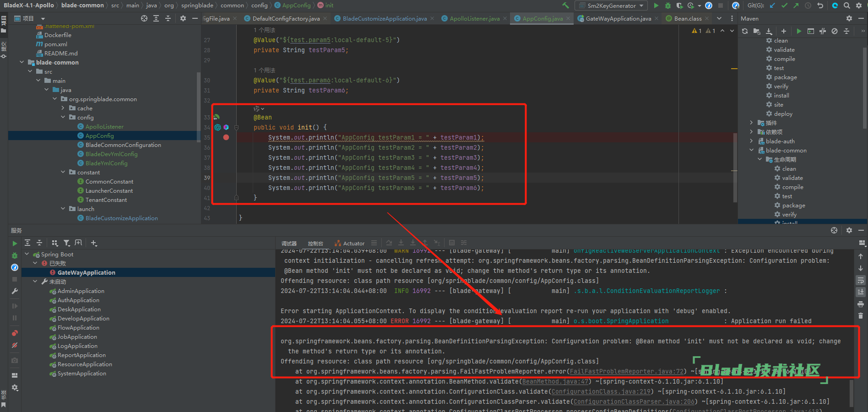The width and height of the screenshot is (868, 412).
Task: Rerun service with green play in Services
Action: (x=15, y=244)
